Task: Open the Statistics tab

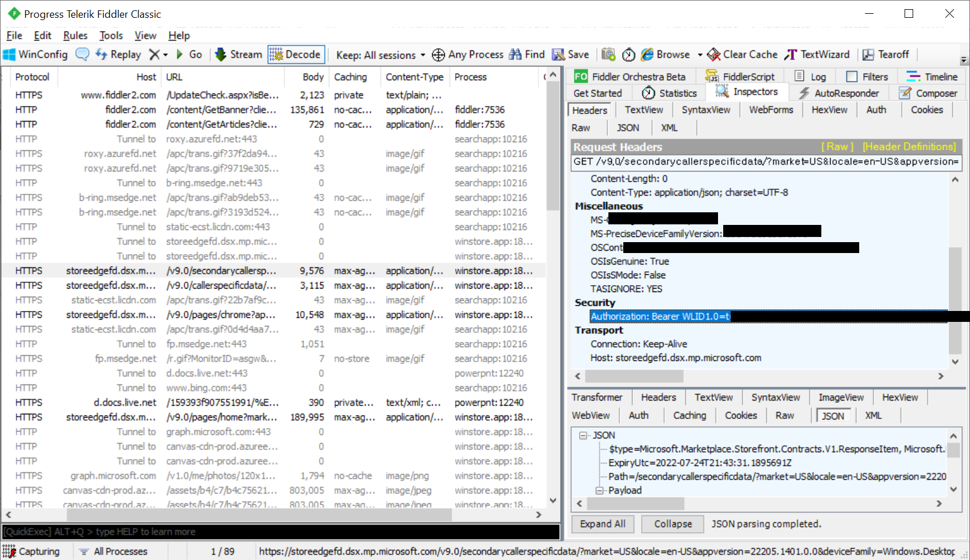Action: [x=669, y=93]
